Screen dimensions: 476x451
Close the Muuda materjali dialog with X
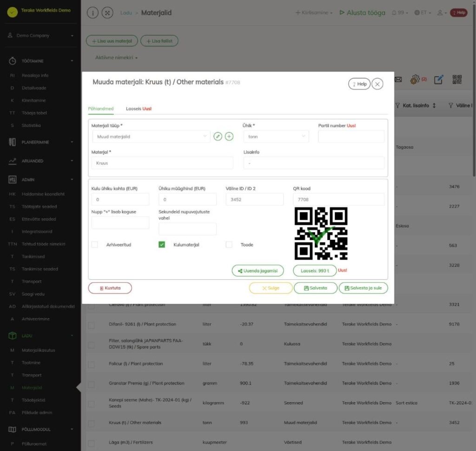(377, 84)
